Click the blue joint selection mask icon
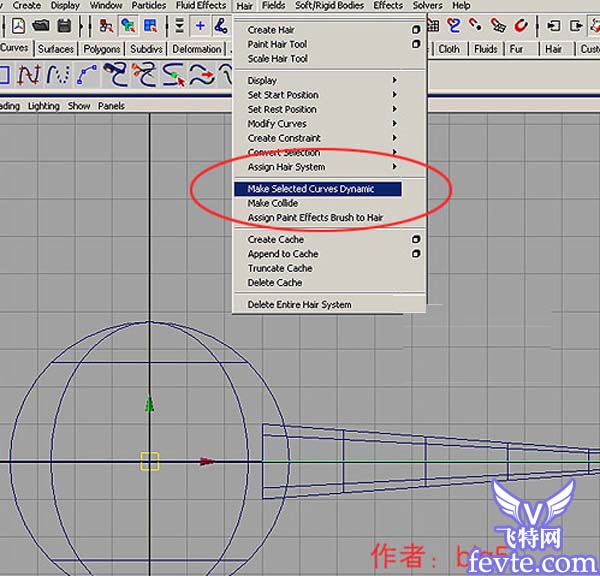This screenshot has width=600, height=576. (221, 26)
